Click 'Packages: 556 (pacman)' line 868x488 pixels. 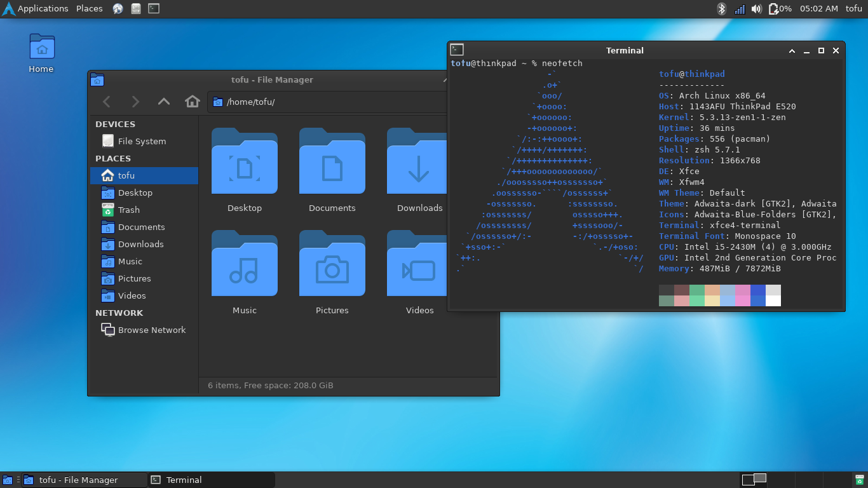(x=715, y=139)
